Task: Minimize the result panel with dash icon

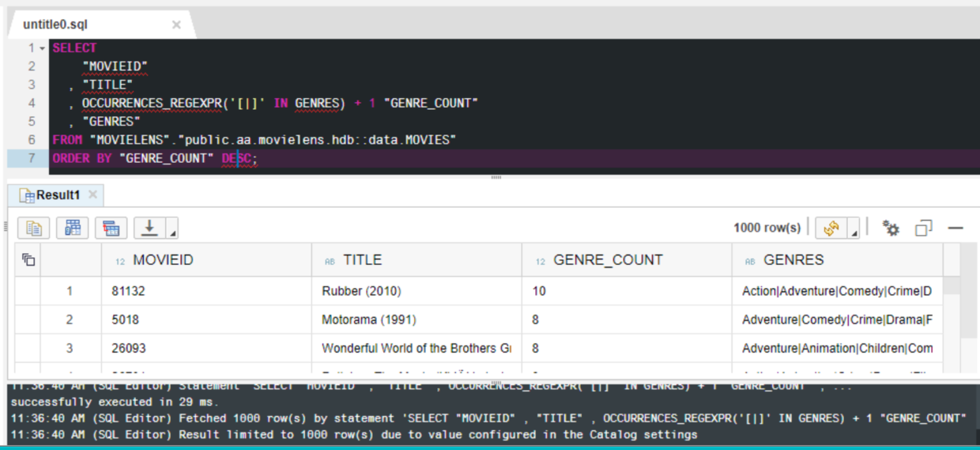Action: tap(956, 229)
